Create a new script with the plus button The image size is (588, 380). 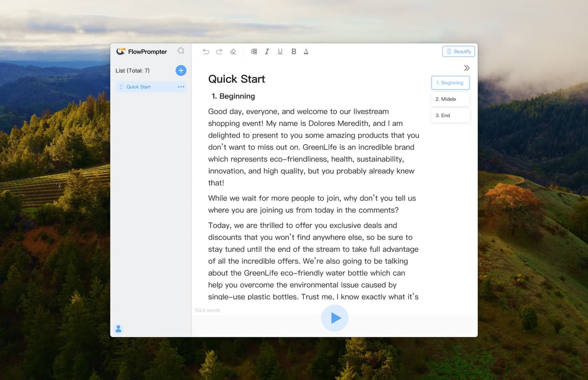pyautogui.click(x=180, y=70)
